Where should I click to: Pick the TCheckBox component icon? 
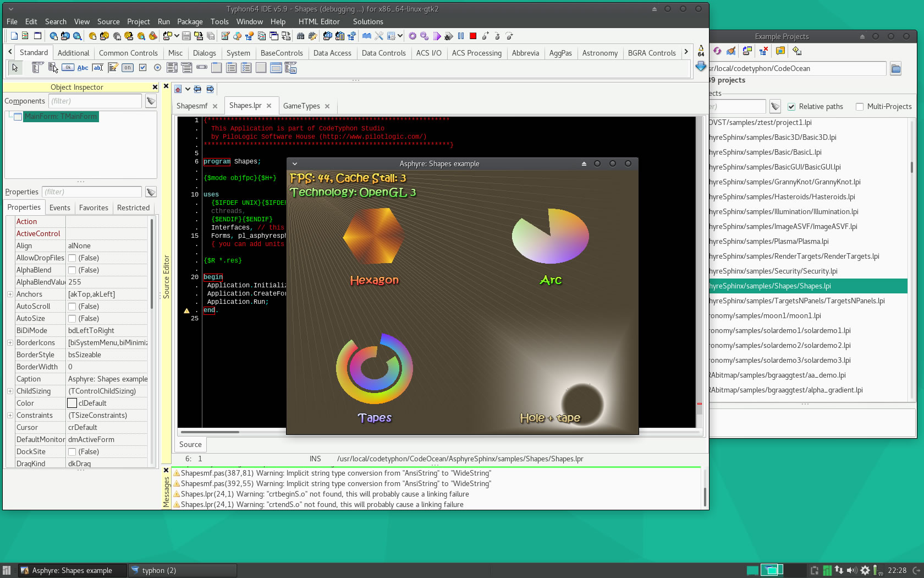(142, 68)
